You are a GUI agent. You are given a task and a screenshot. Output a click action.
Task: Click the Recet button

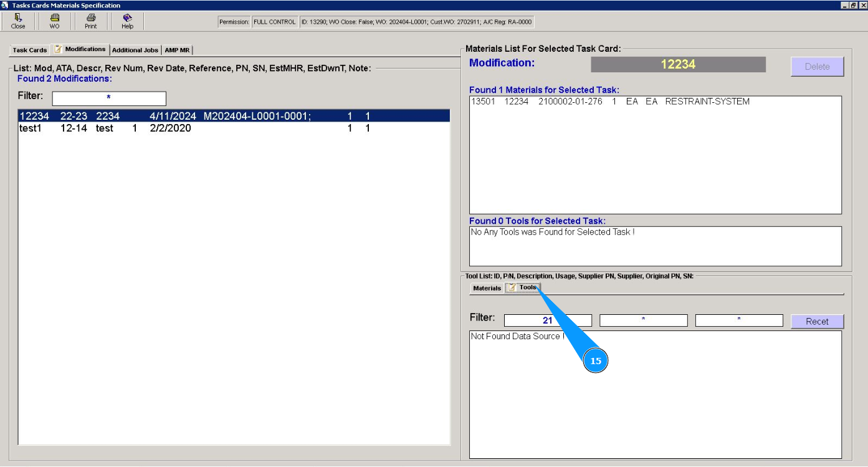pos(817,321)
